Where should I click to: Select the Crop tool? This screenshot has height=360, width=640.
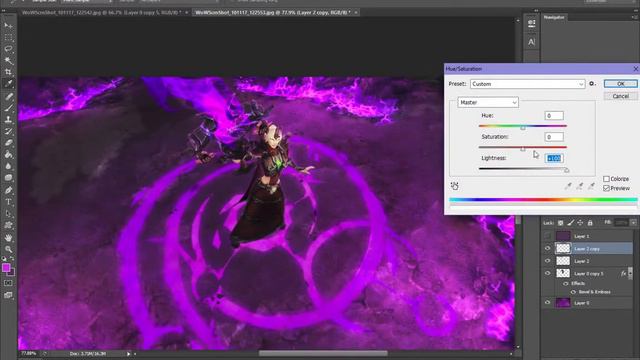click(8, 72)
